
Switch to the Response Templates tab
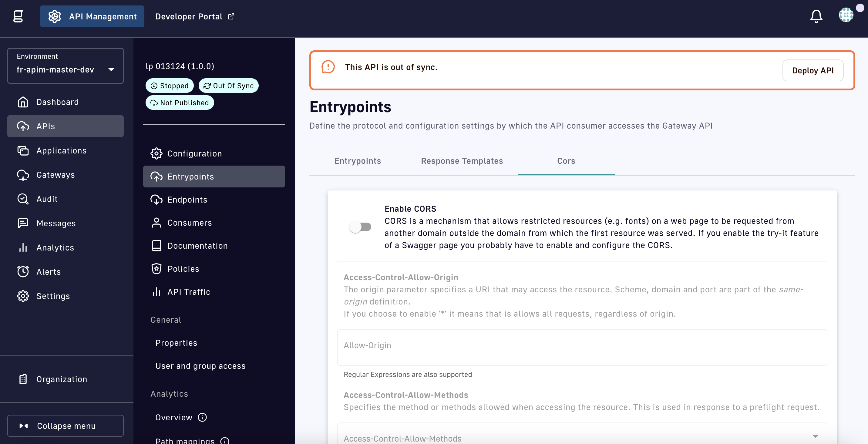point(462,161)
